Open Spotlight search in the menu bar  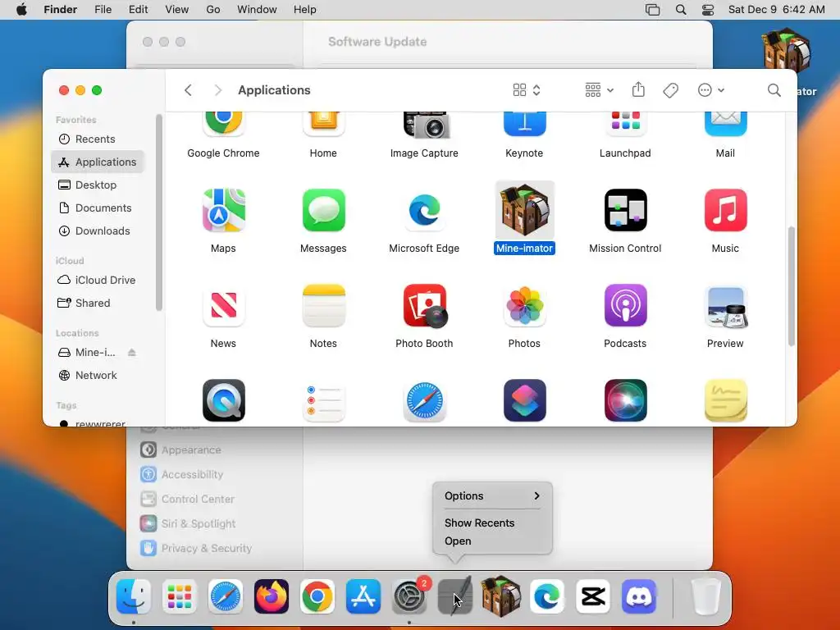[x=680, y=10]
